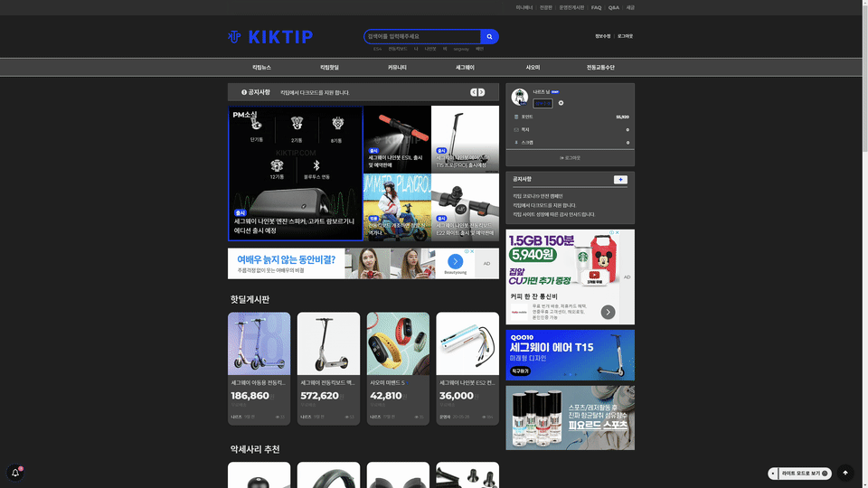Open the 전동교통수단 menu

click(600, 68)
